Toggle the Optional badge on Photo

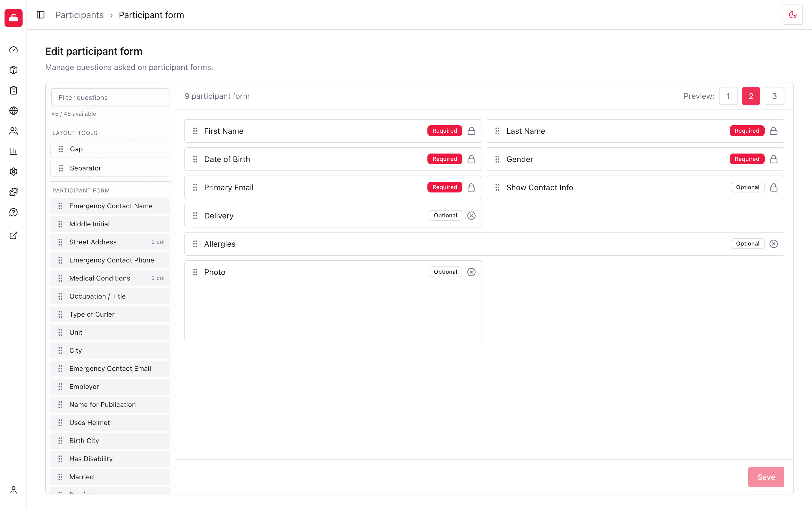coord(445,272)
